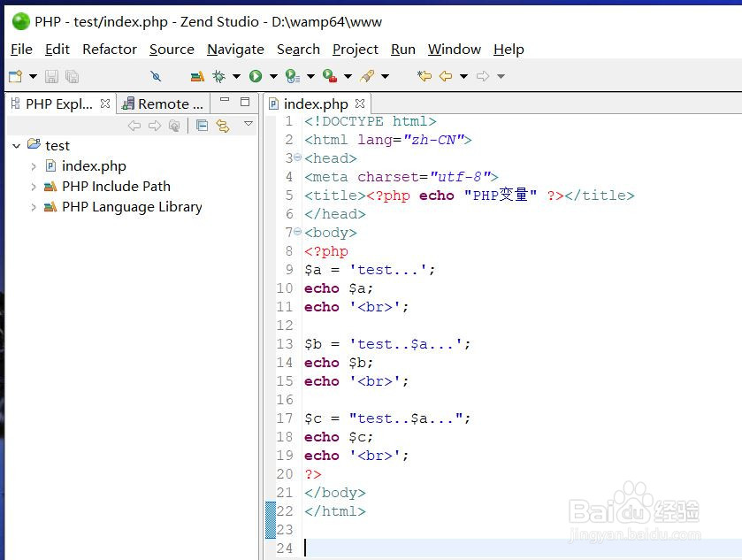Open the Source menu

click(172, 50)
